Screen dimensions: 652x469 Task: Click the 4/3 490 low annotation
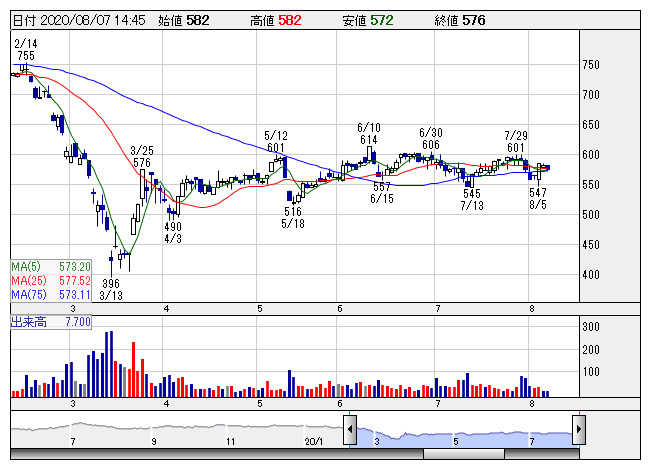tap(173, 232)
